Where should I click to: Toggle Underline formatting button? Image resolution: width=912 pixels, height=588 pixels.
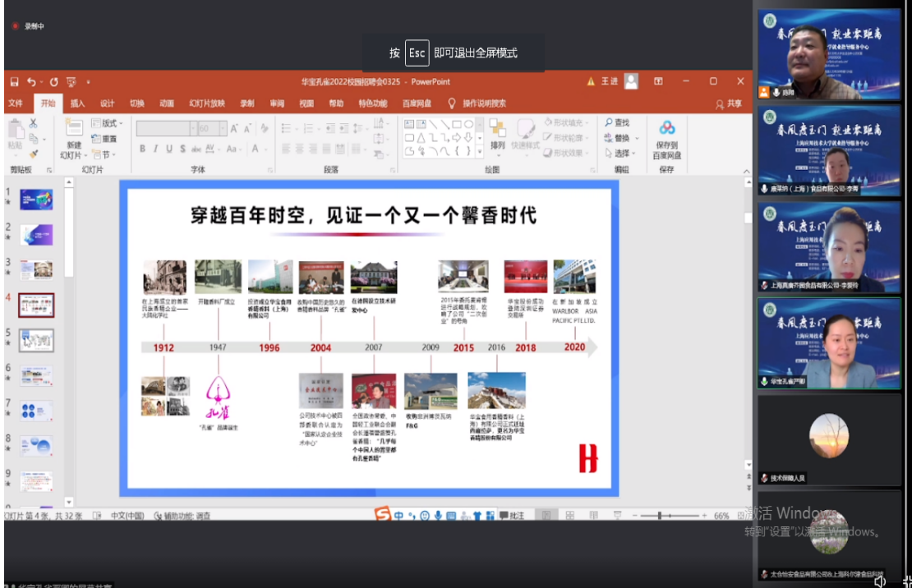tap(168, 149)
